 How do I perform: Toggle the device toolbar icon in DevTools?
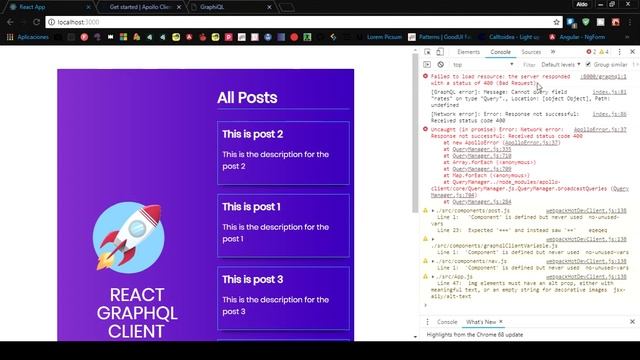click(440, 52)
